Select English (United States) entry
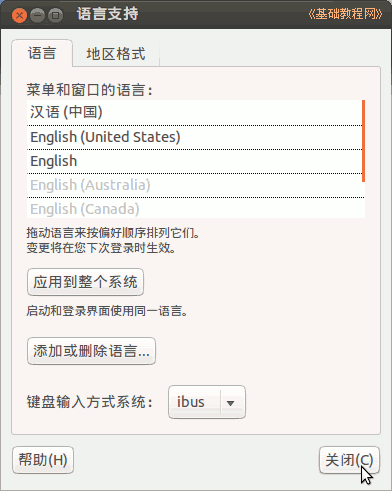392x491 pixels. [x=194, y=137]
